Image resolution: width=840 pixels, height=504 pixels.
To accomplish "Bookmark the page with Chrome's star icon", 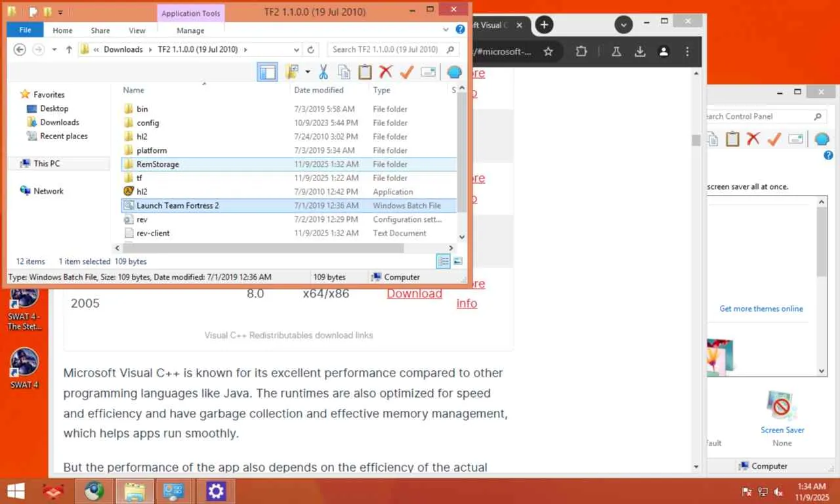I will [549, 51].
